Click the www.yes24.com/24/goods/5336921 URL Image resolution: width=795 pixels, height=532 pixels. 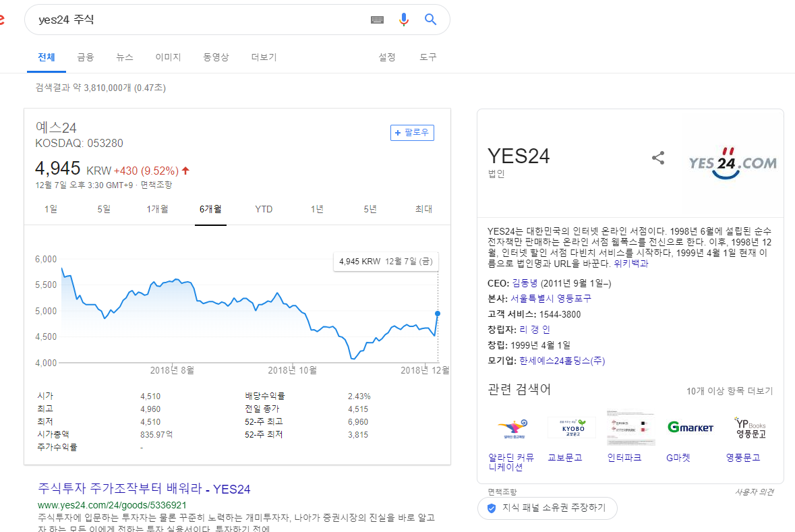click(x=112, y=505)
